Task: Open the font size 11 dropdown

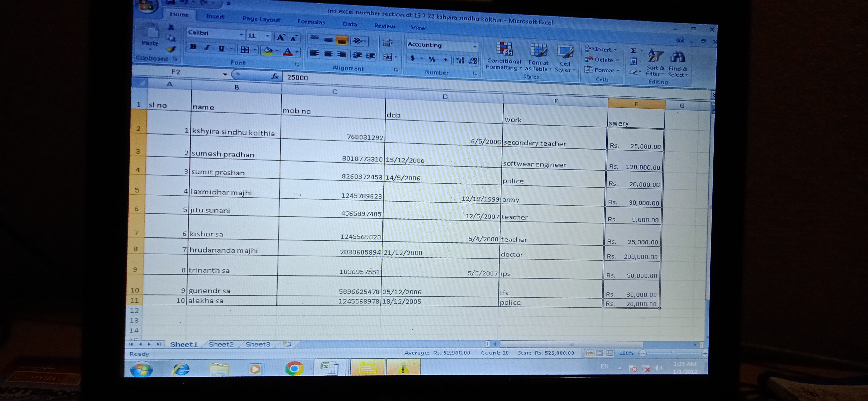Action: tap(267, 36)
